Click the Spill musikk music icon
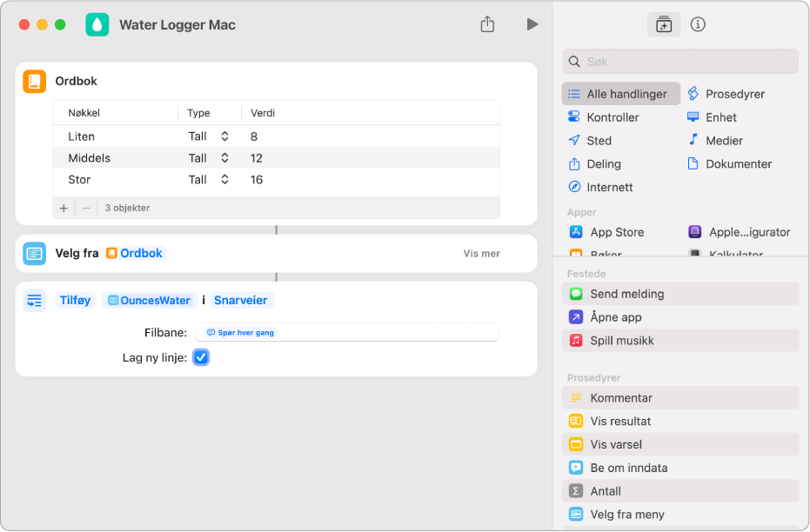Image resolution: width=810 pixels, height=532 pixels. coord(575,341)
